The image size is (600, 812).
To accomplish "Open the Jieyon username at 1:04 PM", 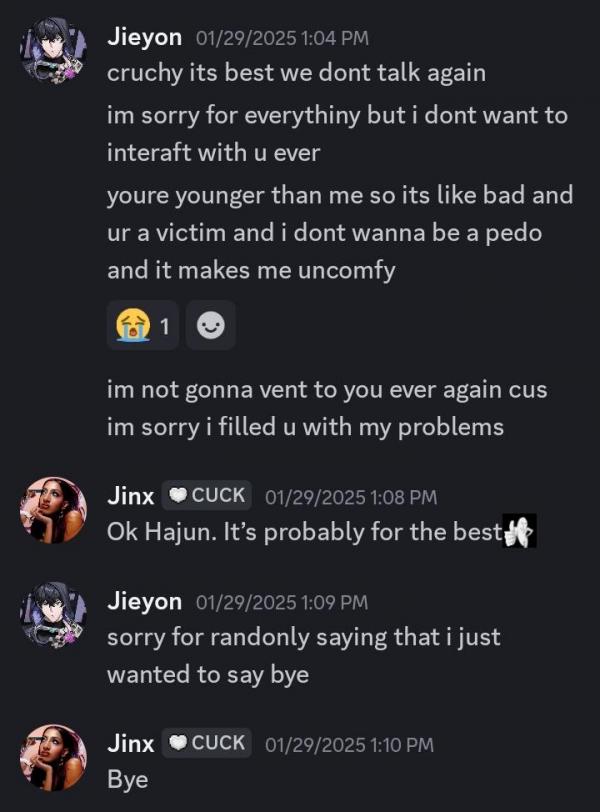I will [144, 38].
